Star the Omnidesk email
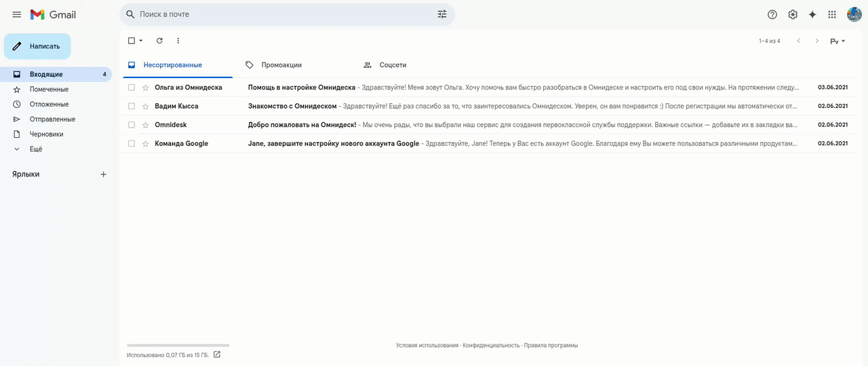The height and width of the screenshot is (366, 868). [145, 125]
